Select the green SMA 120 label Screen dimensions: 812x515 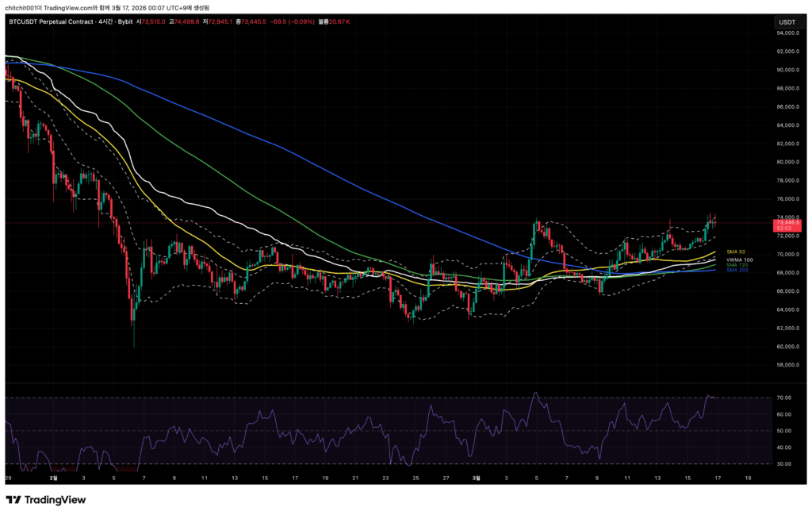click(x=737, y=265)
